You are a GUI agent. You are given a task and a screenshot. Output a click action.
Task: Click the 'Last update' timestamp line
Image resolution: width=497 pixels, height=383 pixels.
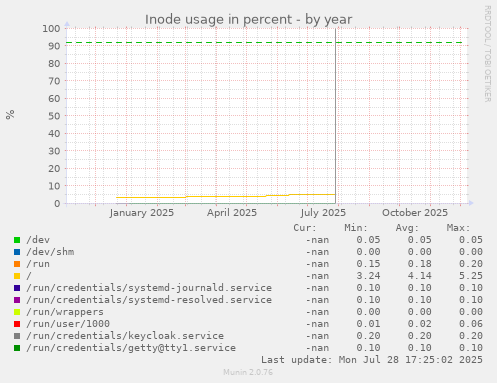(372, 360)
